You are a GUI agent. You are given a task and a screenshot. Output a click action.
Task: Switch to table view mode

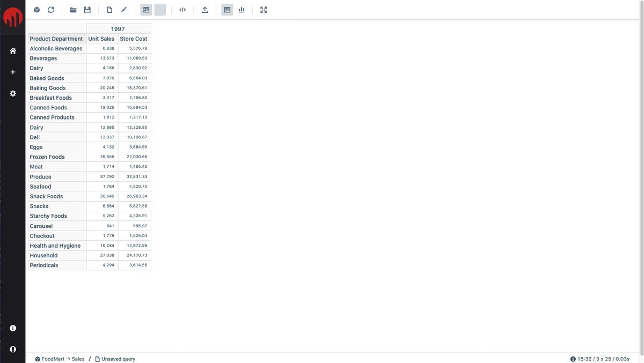[x=227, y=10]
